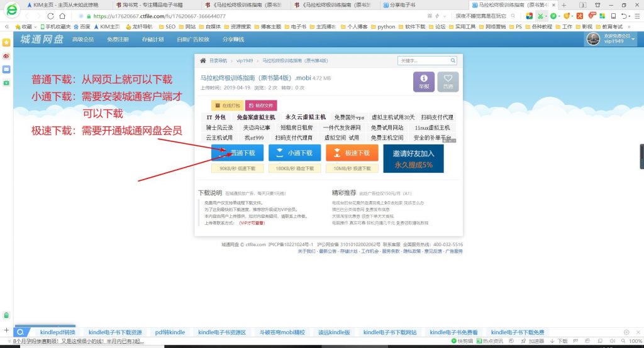Image resolution: width=644 pixels, height=348 pixels.
Task: Click the browser refresh icon
Action: tap(50, 16)
